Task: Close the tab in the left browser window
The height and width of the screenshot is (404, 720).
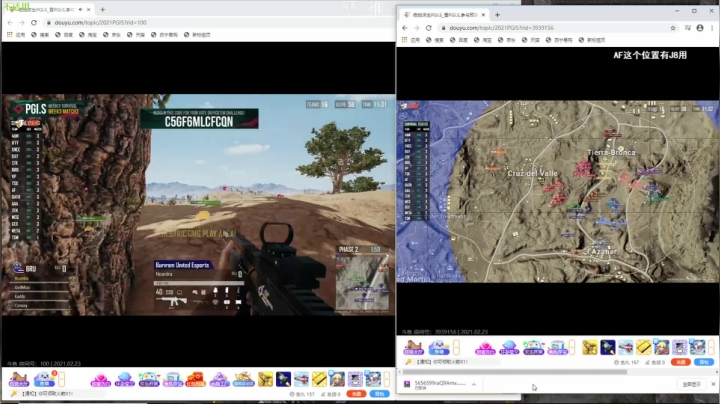Action: (x=89, y=9)
